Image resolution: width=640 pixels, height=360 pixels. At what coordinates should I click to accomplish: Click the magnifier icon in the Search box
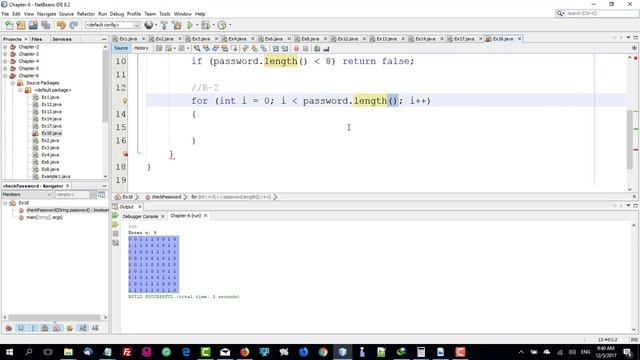coord(560,13)
